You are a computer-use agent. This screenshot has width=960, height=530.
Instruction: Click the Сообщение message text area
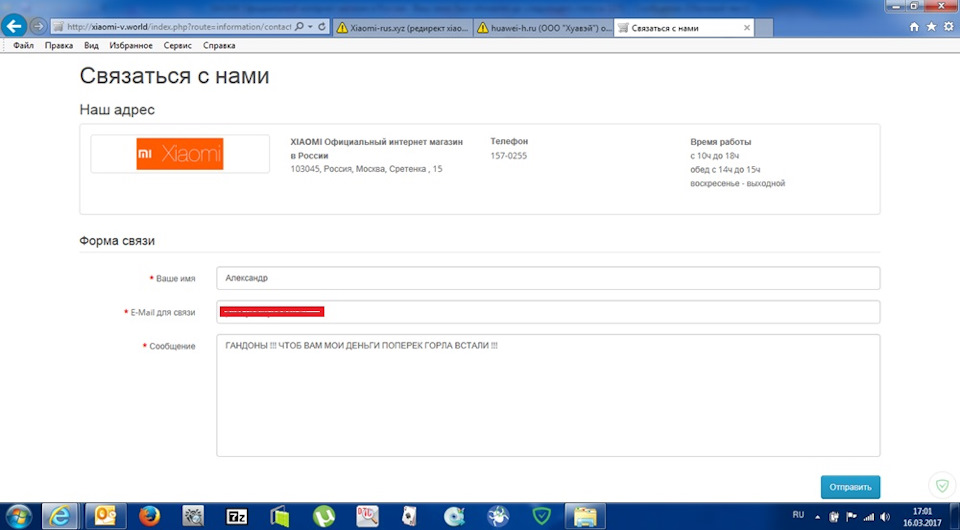548,395
